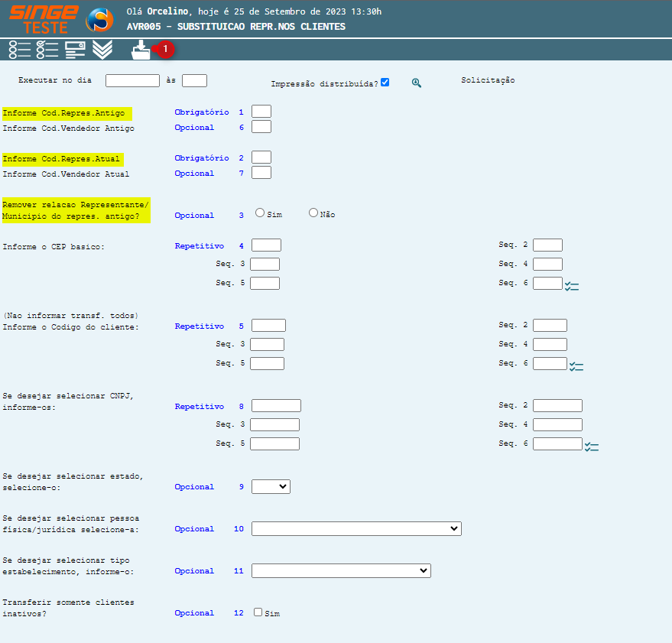Select the Sim radio for removing relation
This screenshot has width=672, height=643.
260,213
